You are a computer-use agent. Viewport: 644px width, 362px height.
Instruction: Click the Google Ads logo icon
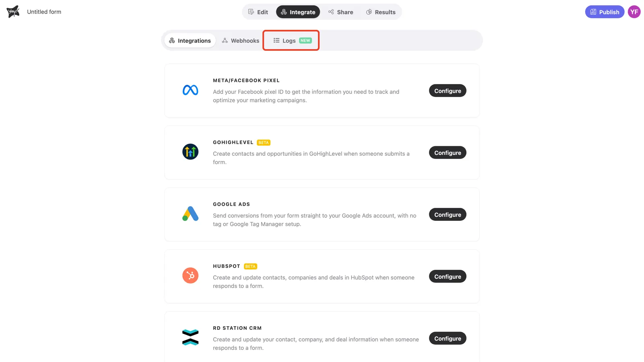190,214
